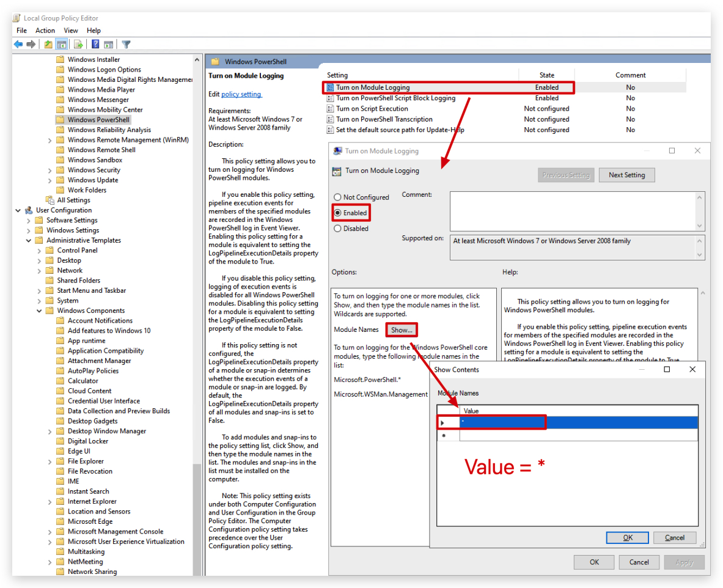Image resolution: width=723 pixels, height=588 pixels.
Task: Toggle the Show/Hide Console Tree toolbar icon
Action: (x=61, y=44)
